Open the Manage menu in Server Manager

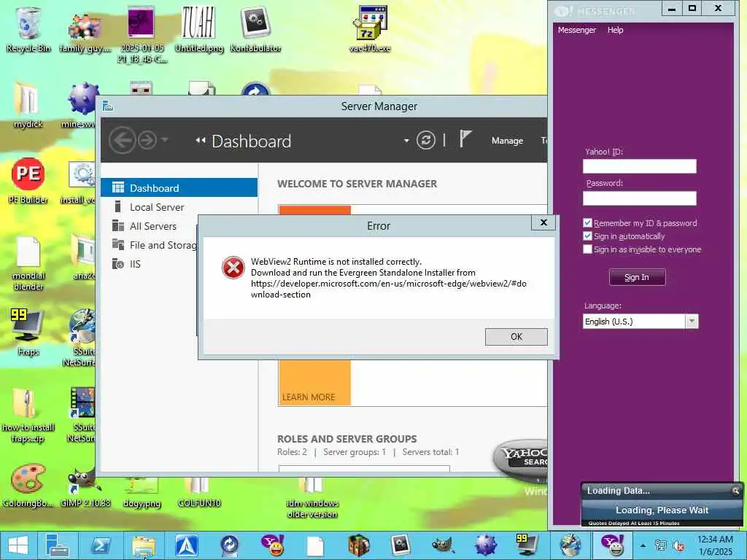(507, 141)
